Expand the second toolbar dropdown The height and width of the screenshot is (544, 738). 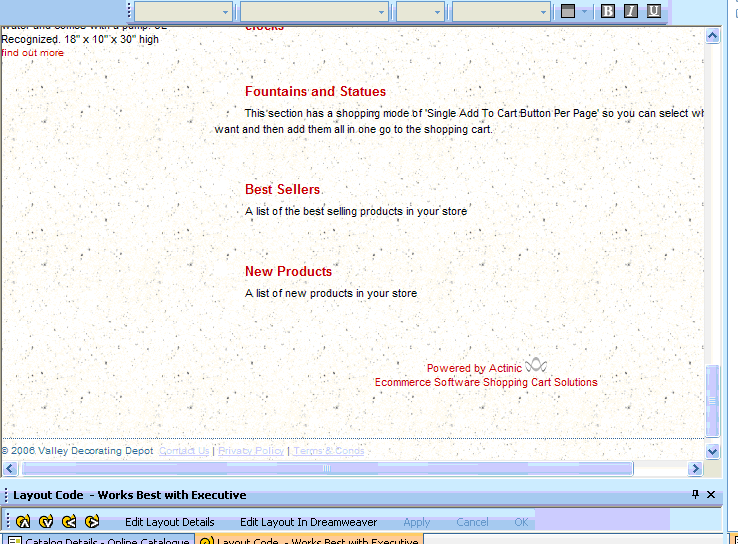313,12
